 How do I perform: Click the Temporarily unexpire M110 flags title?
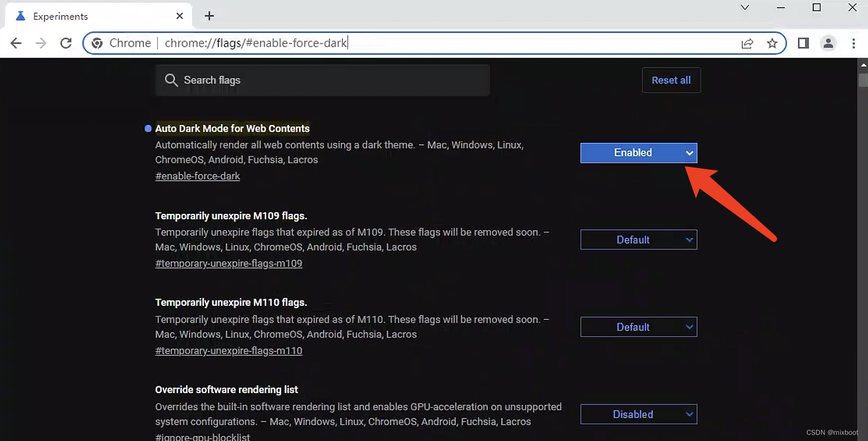(231, 303)
